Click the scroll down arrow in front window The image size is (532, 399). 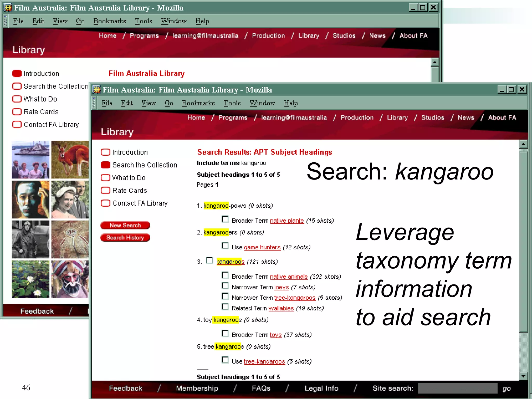(x=523, y=376)
